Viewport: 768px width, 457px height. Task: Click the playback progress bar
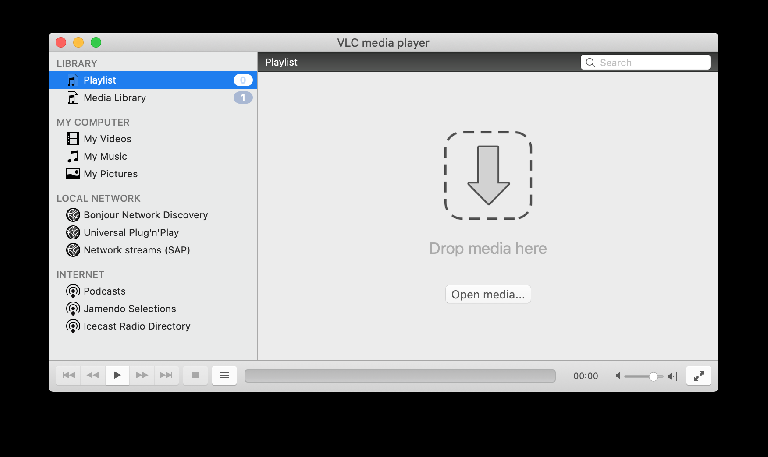pyautogui.click(x=400, y=376)
